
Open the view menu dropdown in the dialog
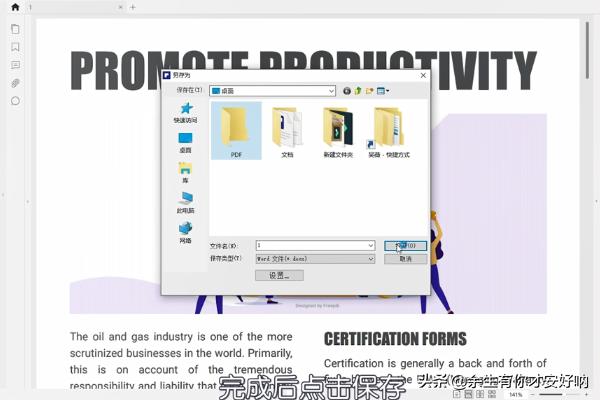click(384, 91)
